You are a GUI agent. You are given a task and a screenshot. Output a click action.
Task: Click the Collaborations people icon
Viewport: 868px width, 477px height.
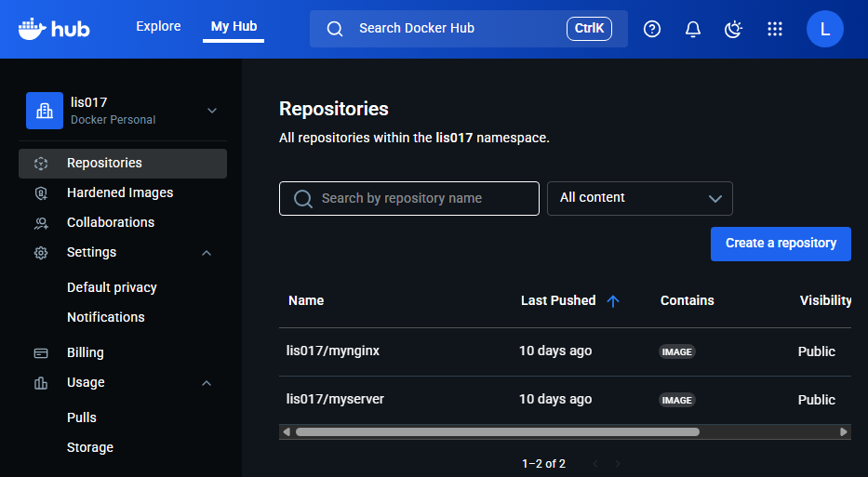41,223
